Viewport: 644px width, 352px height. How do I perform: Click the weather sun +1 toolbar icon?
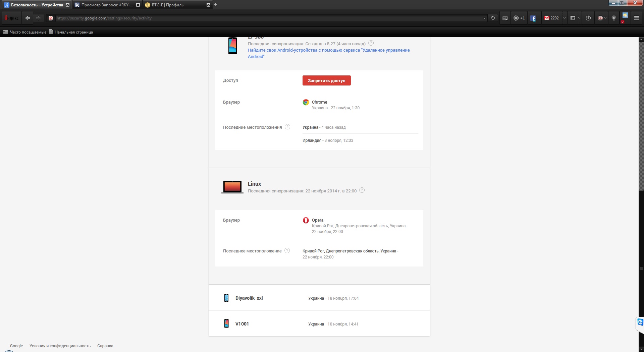tap(519, 18)
